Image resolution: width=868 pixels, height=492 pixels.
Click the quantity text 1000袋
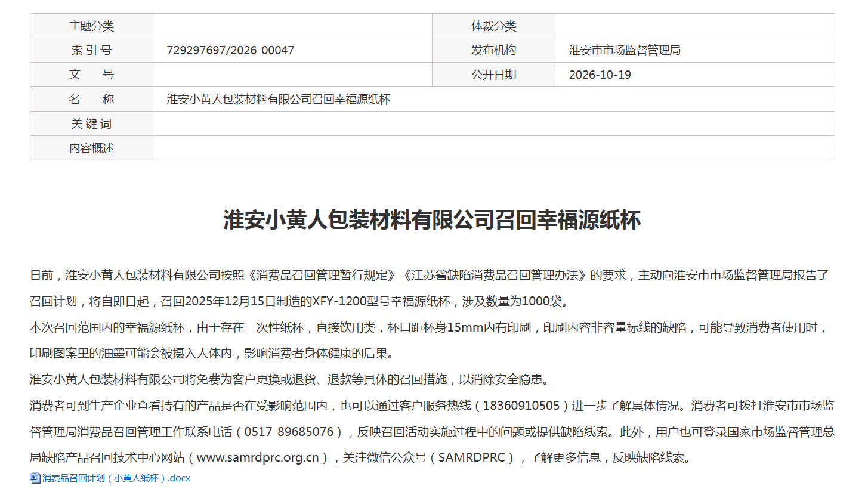pos(542,302)
